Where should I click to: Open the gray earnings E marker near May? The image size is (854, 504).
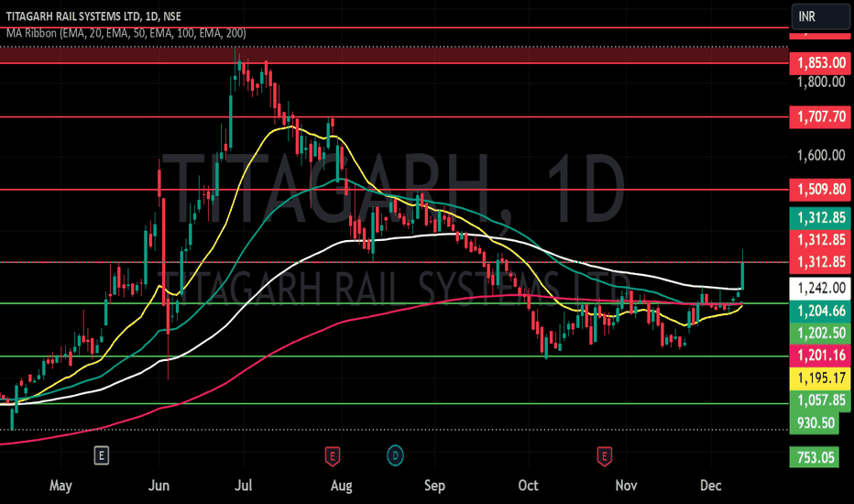(102, 455)
